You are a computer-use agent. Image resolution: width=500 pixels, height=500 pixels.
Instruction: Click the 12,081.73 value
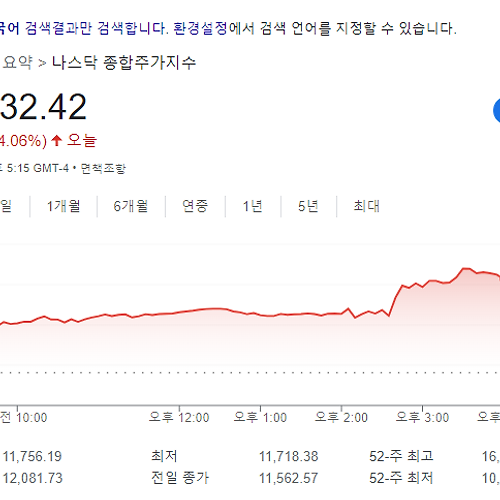point(33,478)
